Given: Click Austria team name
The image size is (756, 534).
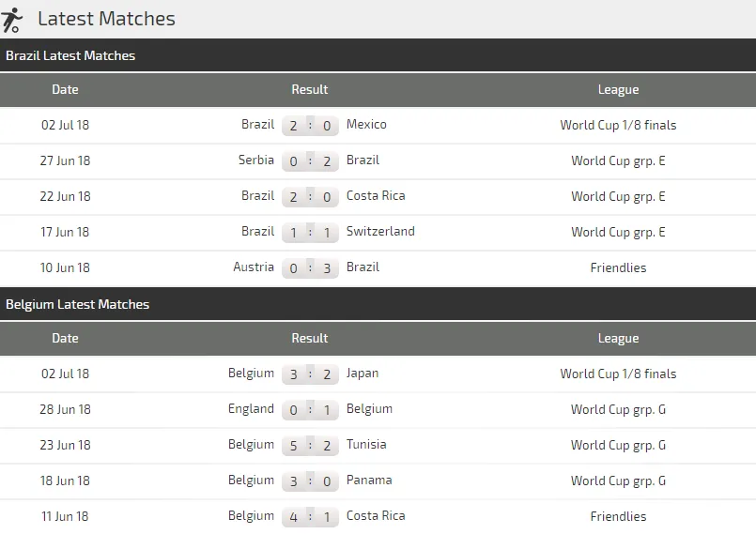Looking at the screenshot, I should tap(254, 267).
